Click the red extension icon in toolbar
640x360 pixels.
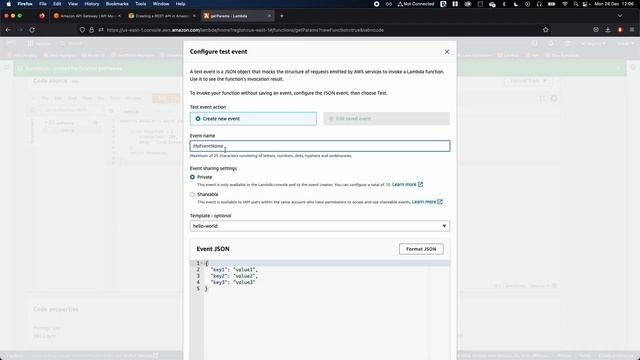[620, 30]
